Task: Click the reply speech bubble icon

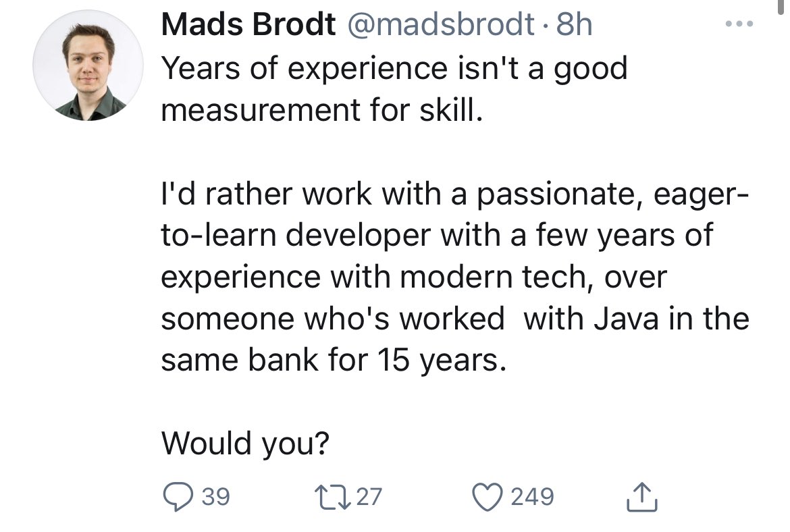Action: click(x=179, y=498)
